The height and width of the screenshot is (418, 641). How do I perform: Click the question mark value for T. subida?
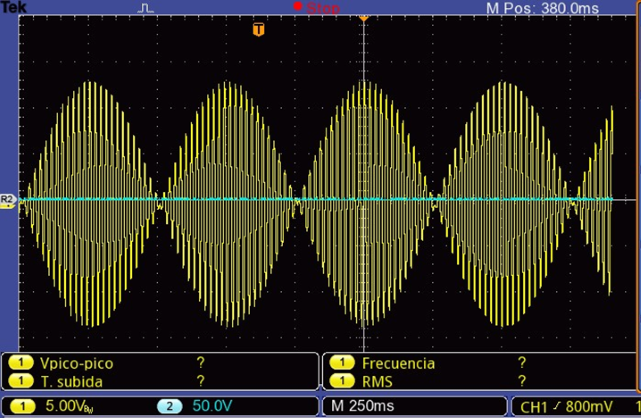201,381
